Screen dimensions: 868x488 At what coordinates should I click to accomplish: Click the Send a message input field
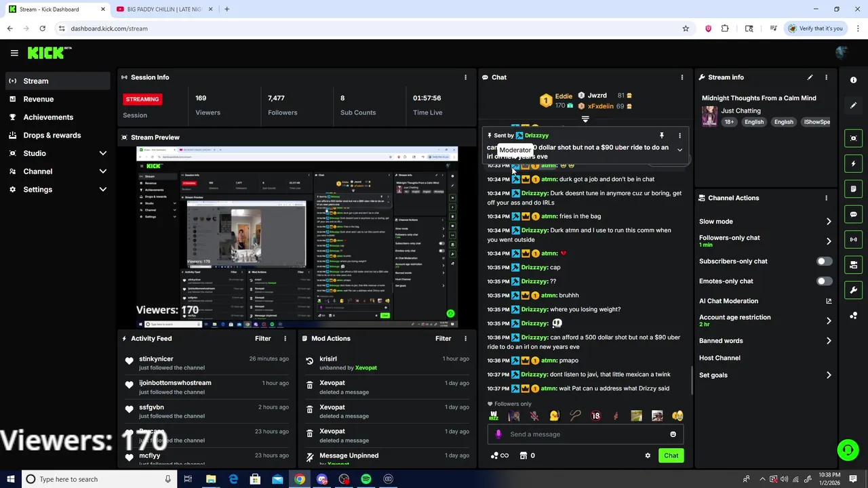(586, 434)
